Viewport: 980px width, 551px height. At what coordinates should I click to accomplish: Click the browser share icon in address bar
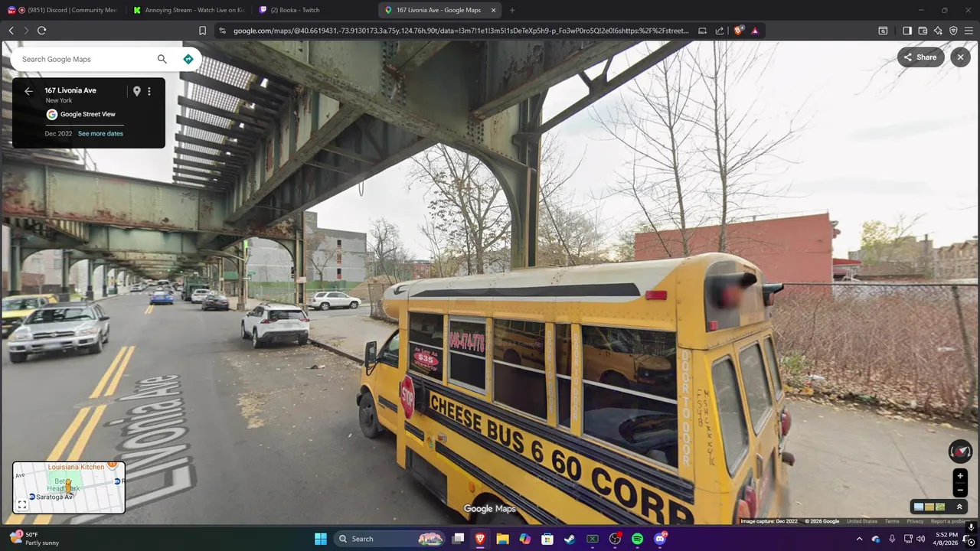coord(720,31)
